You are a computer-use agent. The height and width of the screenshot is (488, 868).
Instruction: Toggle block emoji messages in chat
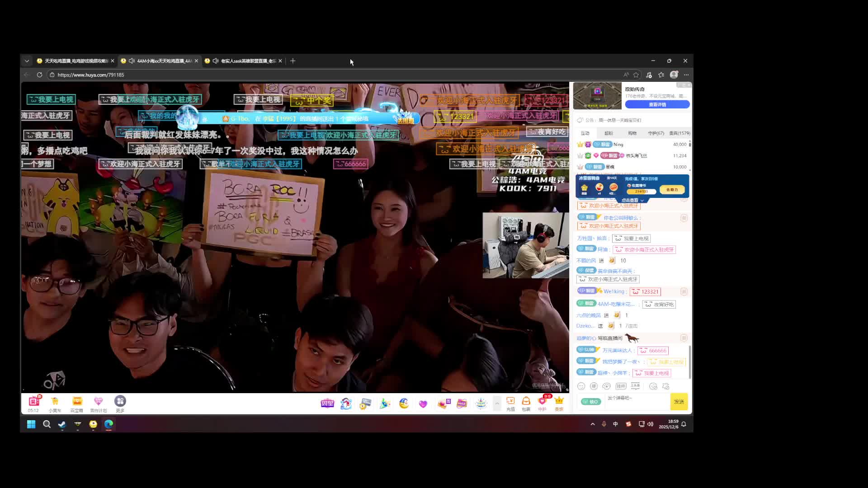pos(653,386)
